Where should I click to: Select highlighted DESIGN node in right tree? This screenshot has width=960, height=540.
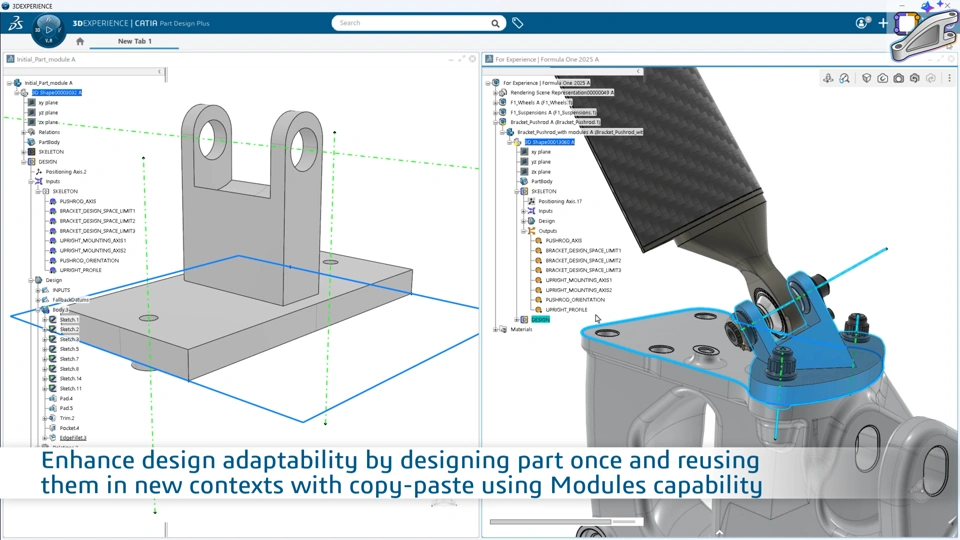[540, 320]
